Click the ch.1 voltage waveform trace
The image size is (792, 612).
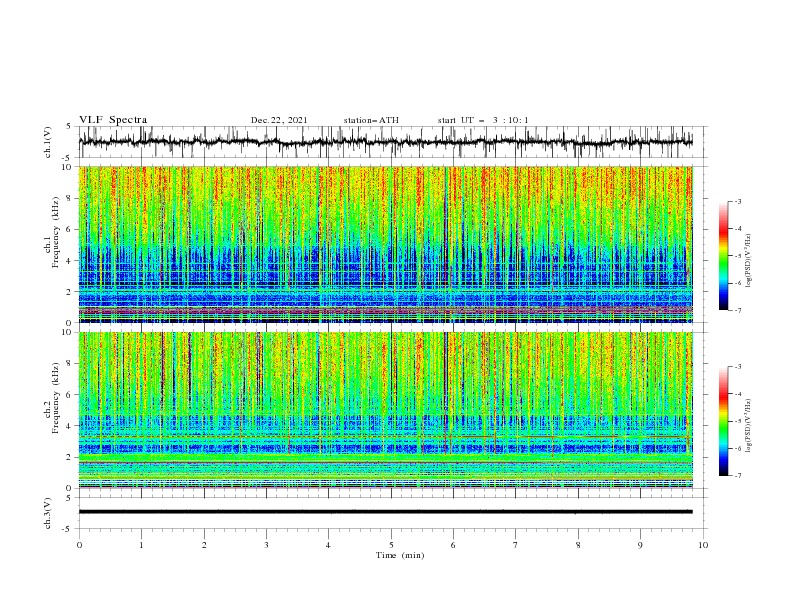(385, 142)
